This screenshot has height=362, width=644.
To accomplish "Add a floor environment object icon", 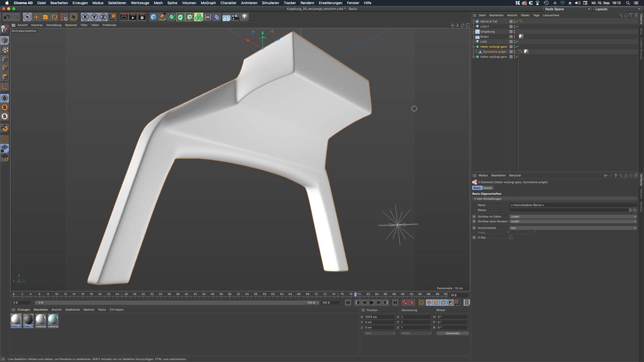I will coord(226,17).
